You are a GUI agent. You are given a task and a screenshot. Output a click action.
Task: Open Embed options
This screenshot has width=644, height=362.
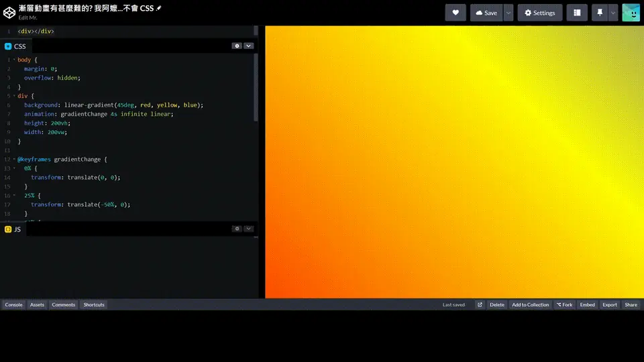[x=588, y=304]
